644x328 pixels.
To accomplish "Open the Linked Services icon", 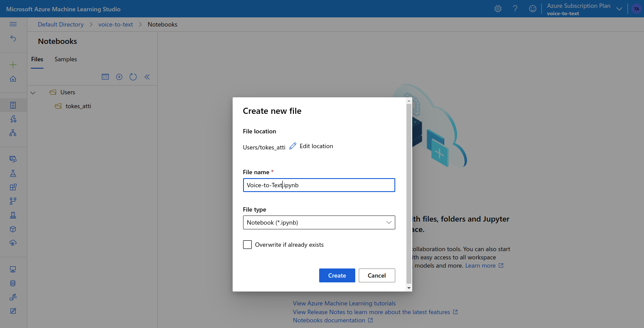I will click(x=13, y=297).
